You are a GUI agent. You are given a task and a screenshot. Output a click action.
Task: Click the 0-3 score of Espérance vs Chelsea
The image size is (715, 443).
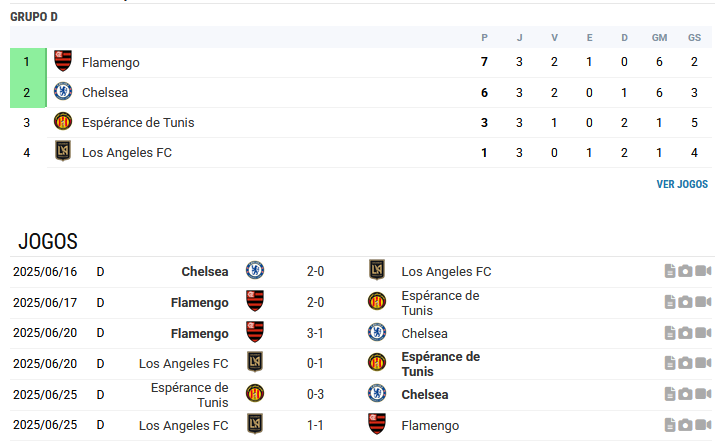[315, 394]
